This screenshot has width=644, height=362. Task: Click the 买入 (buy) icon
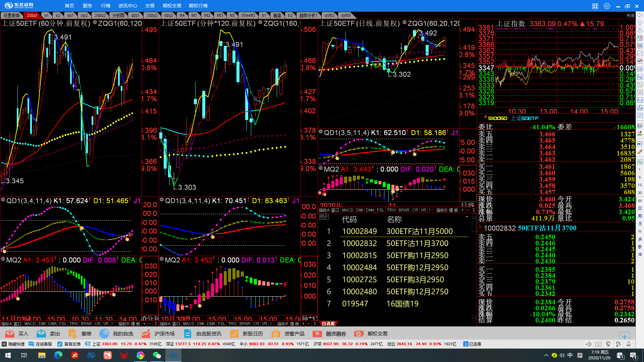point(10,334)
